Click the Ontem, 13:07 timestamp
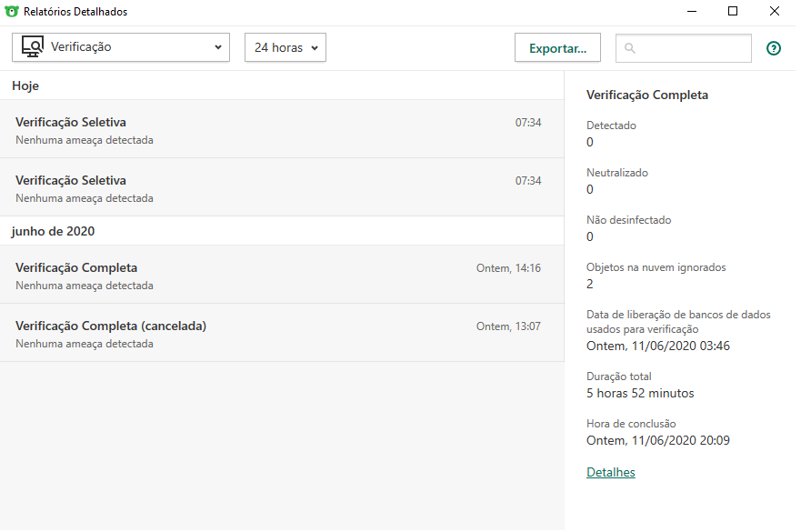The image size is (801, 532). pyautogui.click(x=508, y=326)
